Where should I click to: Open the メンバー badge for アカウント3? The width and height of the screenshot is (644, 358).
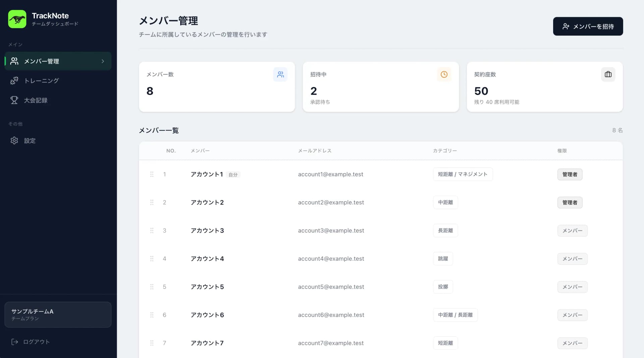tap(572, 230)
